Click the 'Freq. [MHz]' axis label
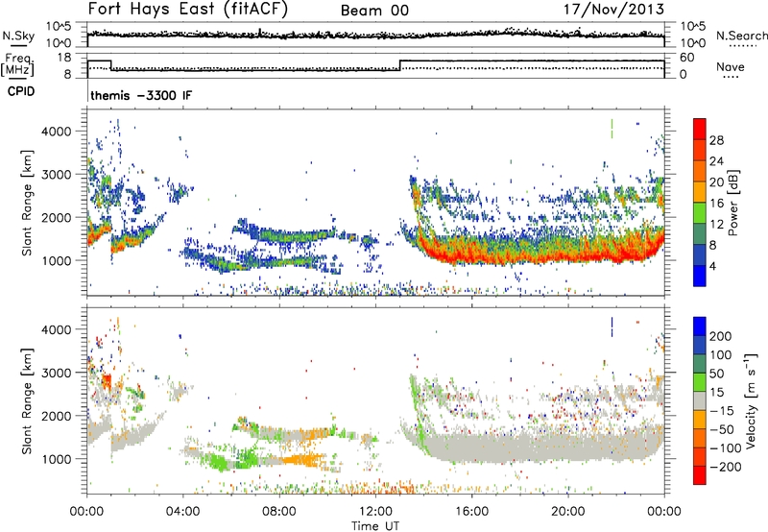768x532 pixels. click(x=17, y=64)
